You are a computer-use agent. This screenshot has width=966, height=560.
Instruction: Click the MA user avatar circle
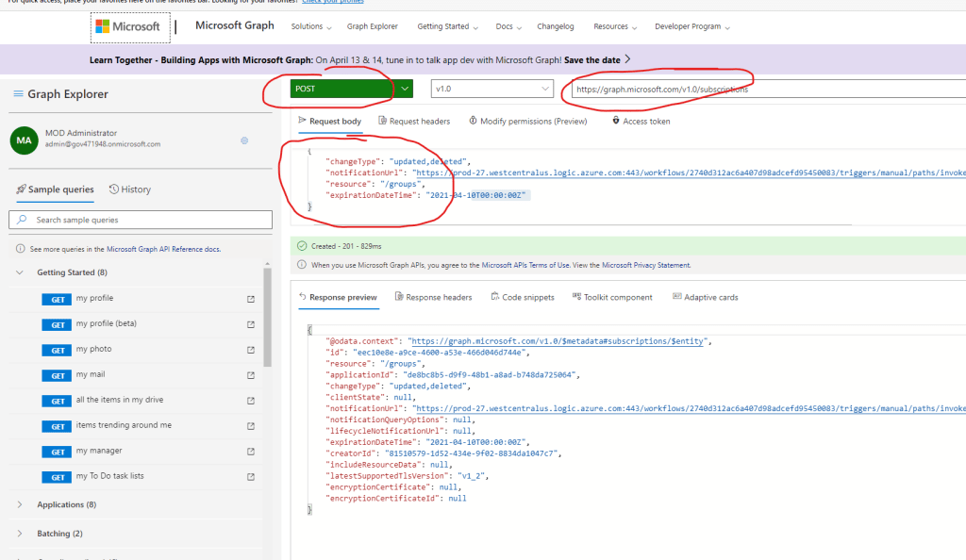(24, 140)
